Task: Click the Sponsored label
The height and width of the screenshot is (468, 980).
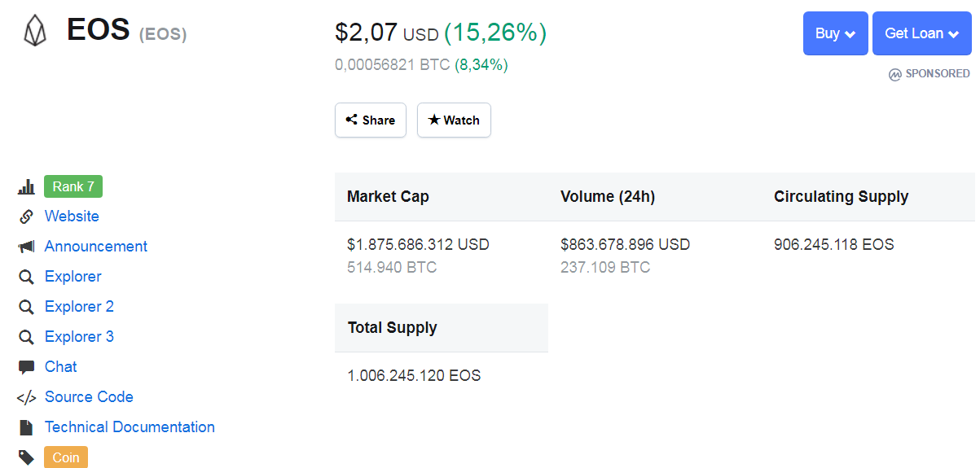Action: [x=929, y=74]
